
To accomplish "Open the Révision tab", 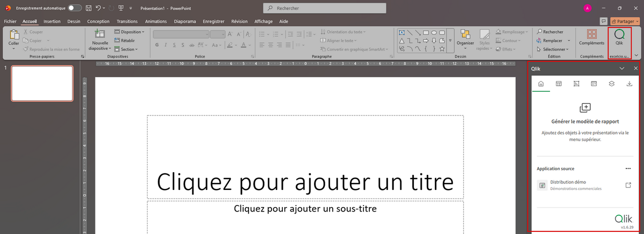I will (x=239, y=21).
